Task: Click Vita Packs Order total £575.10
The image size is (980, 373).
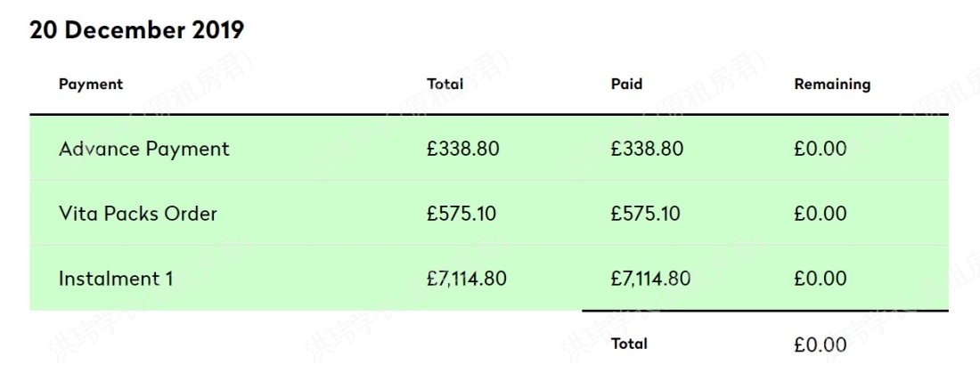Action: [461, 214]
